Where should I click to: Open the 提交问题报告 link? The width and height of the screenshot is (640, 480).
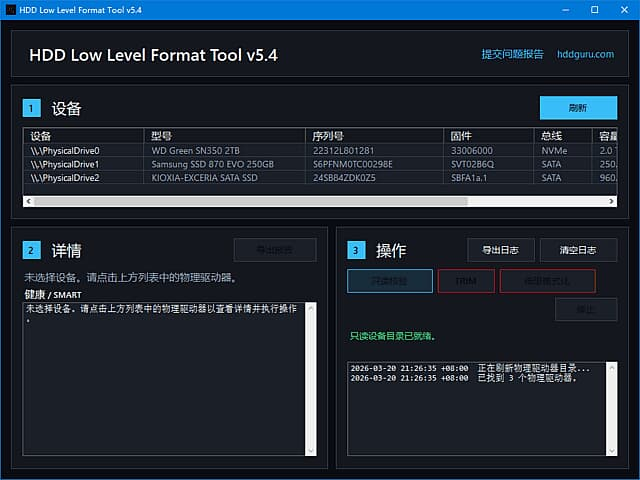coord(512,54)
